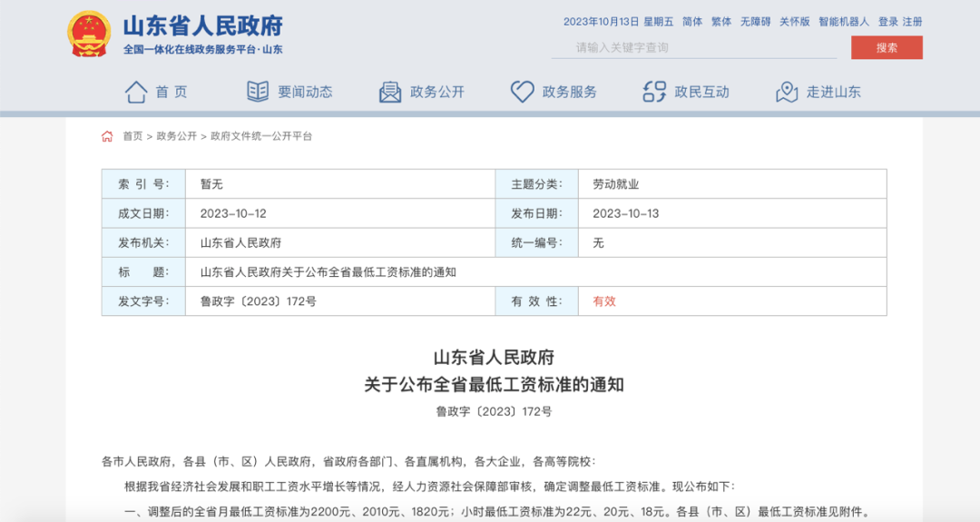Screen dimensions: 980x522
Task: Click the 有 效 性 label cell
Action: 537,301
